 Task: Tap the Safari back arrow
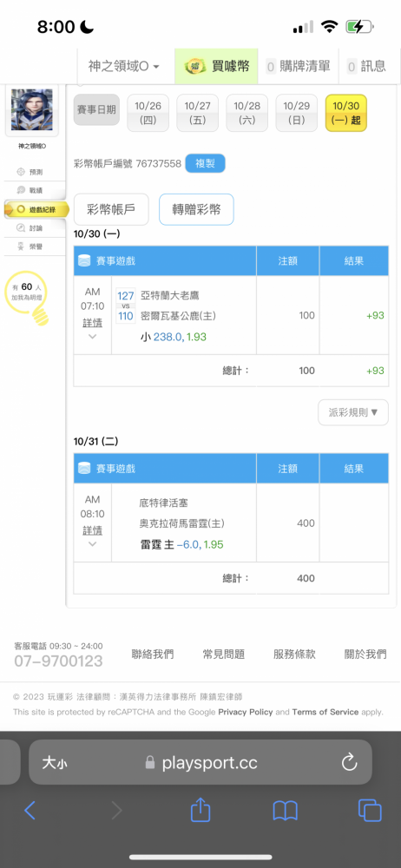pos(30,811)
